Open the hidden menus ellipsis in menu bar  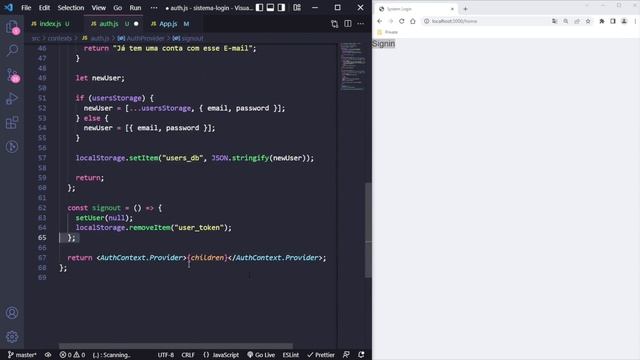[154, 7]
